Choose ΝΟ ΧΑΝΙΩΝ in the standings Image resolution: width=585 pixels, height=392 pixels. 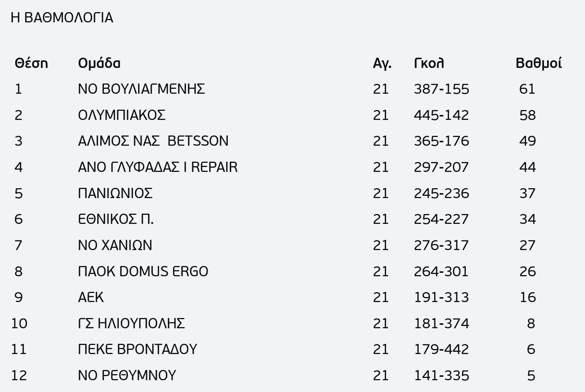point(115,245)
